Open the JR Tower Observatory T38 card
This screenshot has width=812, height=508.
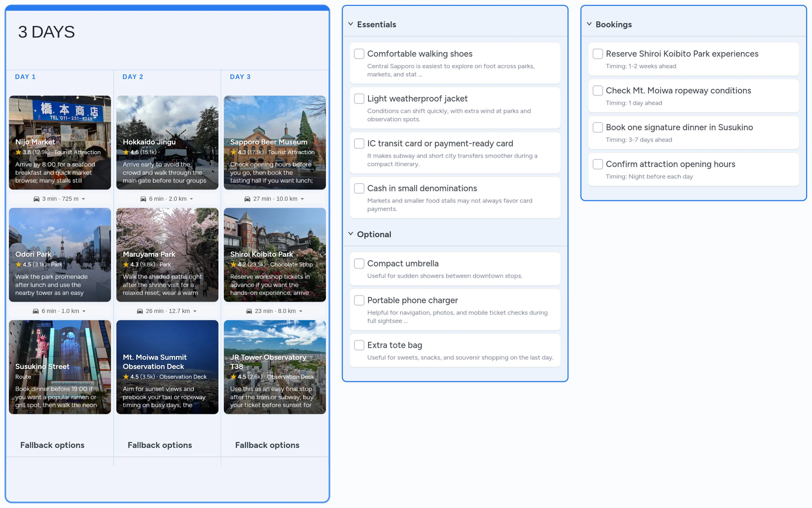coord(274,367)
